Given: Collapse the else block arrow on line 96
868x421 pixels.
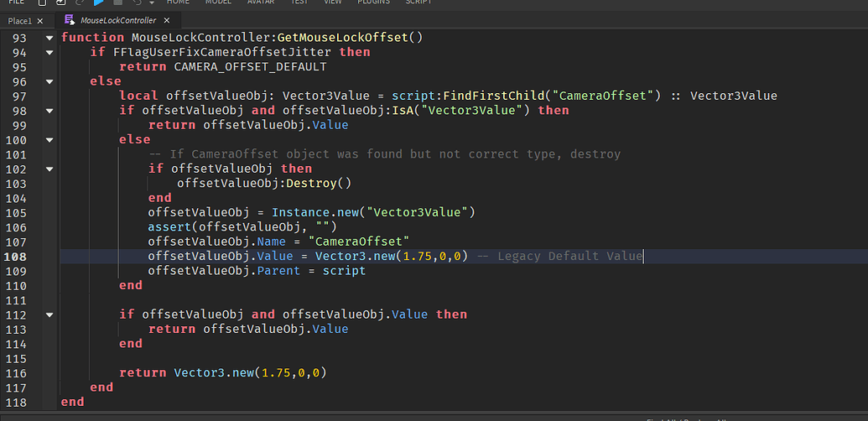Looking at the screenshot, I should 49,82.
